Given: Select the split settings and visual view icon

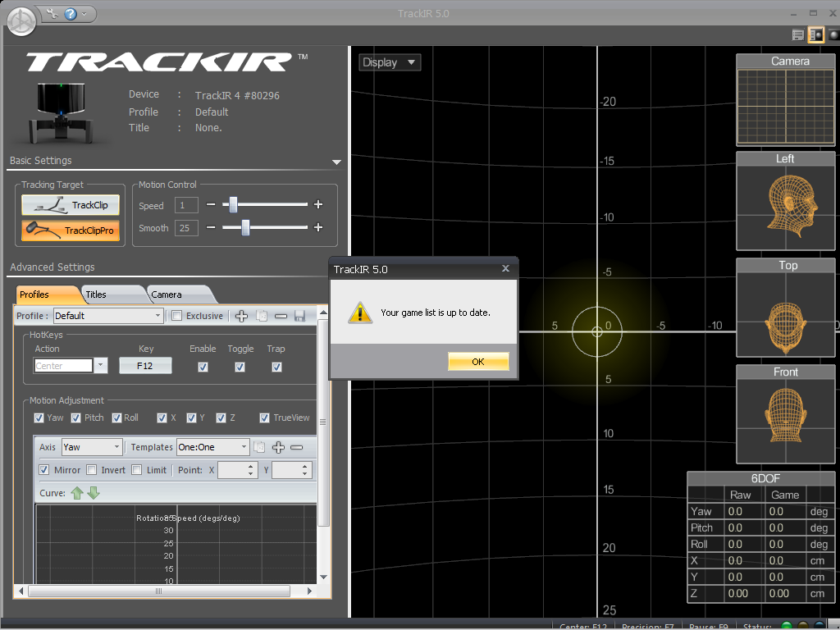Looking at the screenshot, I should 816,34.
